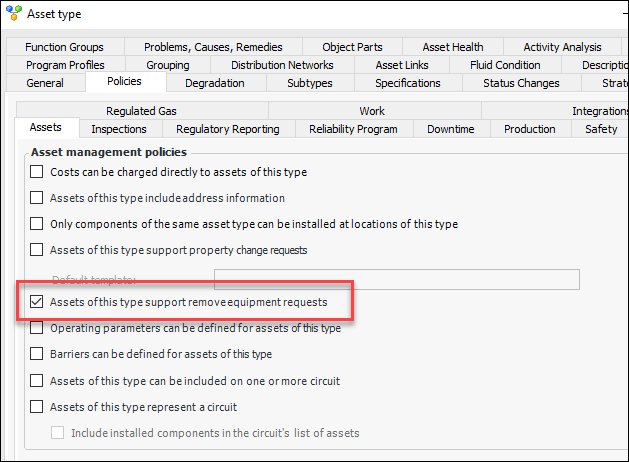Toggle assets represent a circuit checkbox
629x462 pixels.
pos(37,407)
